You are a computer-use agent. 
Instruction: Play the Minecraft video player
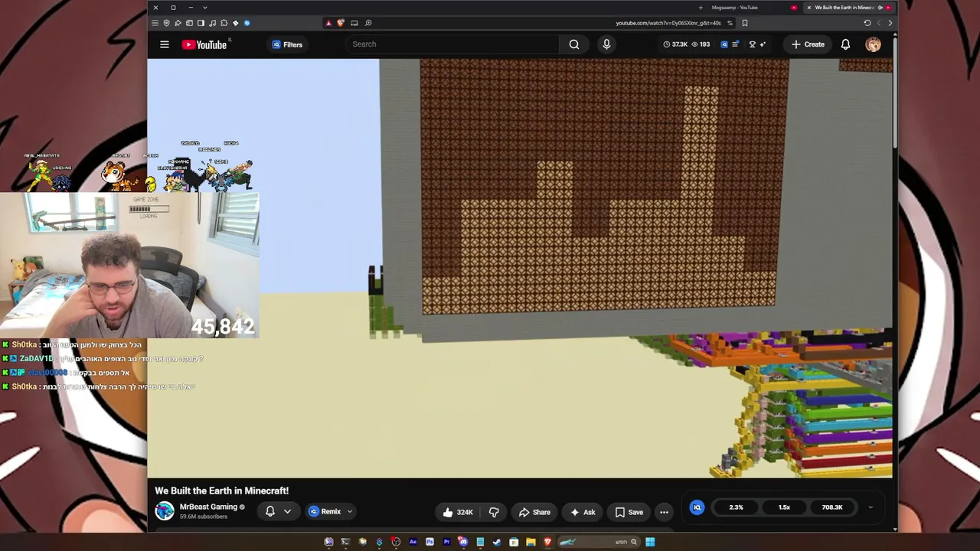[520, 269]
